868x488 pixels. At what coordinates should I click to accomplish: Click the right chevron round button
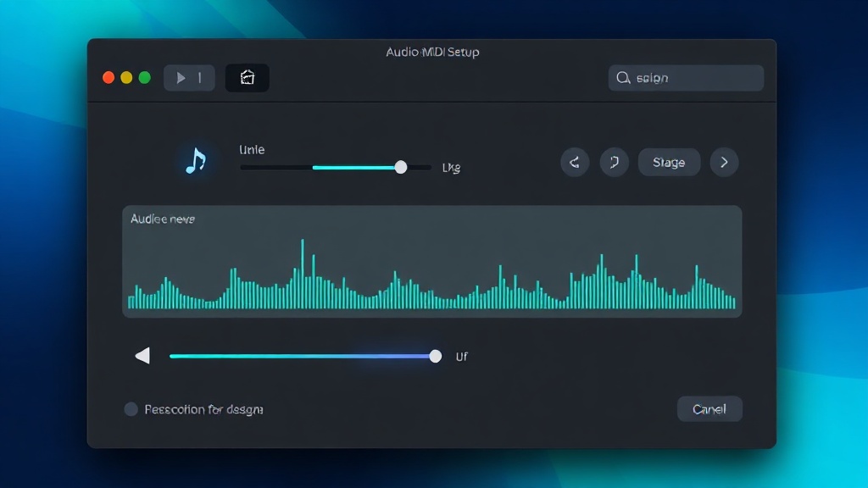click(x=724, y=162)
